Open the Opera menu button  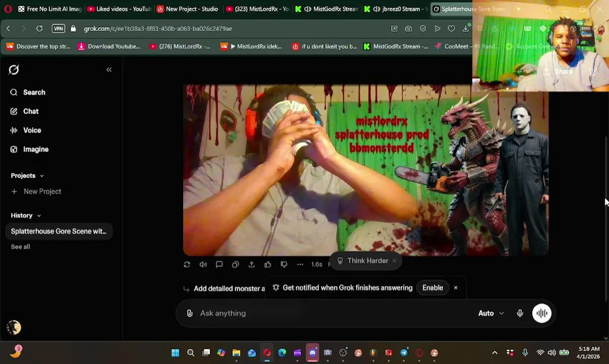8,9
